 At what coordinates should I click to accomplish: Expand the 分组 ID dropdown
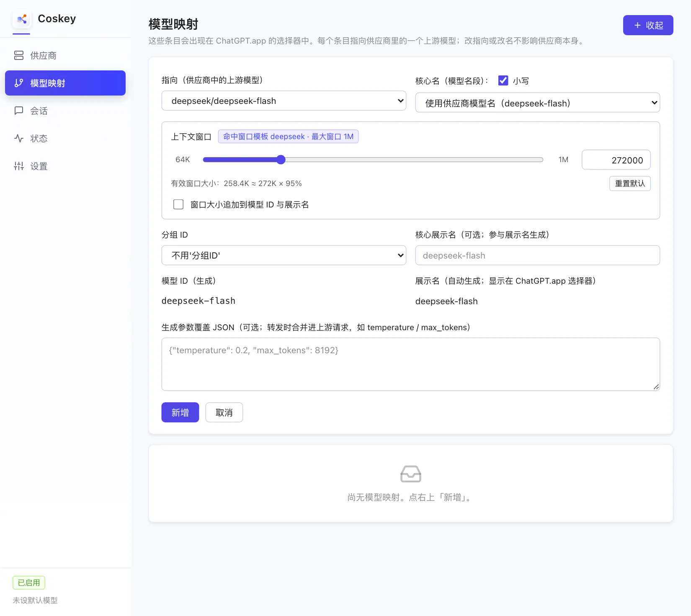click(x=284, y=255)
